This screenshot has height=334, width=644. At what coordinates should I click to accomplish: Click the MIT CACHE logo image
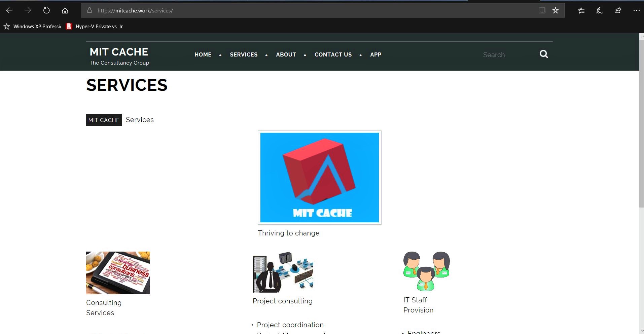(x=320, y=178)
